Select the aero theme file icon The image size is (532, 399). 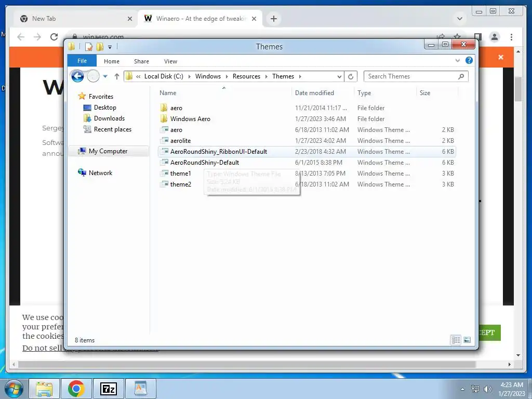pos(164,129)
